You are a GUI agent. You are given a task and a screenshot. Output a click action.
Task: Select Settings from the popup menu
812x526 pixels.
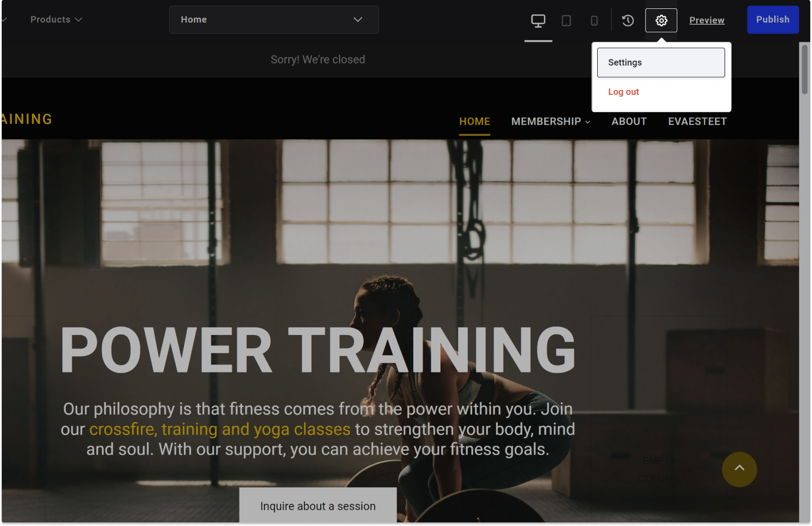click(661, 62)
